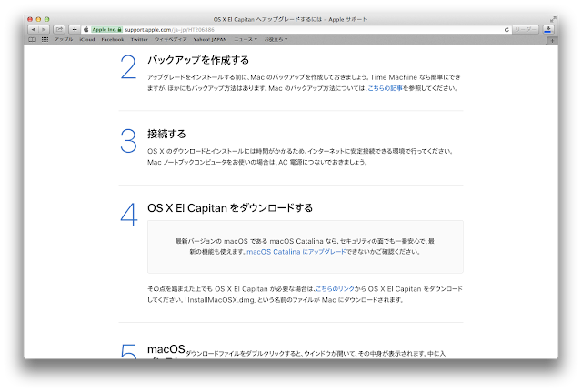
Task: Go back with the Safari back arrow
Action: click(34, 29)
